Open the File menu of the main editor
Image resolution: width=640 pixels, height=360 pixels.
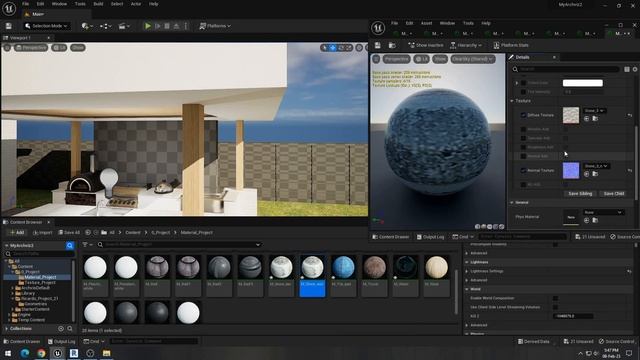[x=25, y=4]
